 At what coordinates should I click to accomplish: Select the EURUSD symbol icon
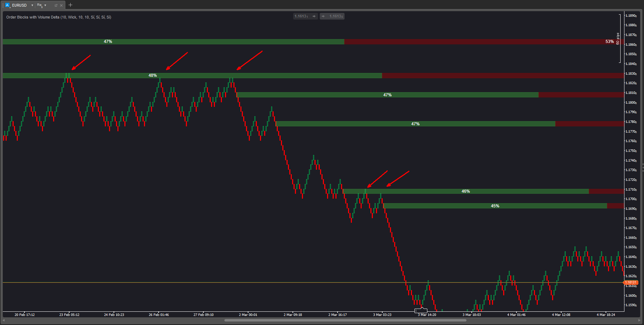(7, 5)
